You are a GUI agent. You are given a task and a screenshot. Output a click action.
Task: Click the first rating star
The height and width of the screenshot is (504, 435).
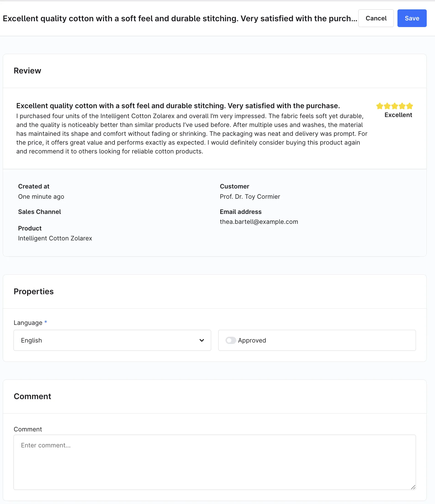tap(380, 106)
